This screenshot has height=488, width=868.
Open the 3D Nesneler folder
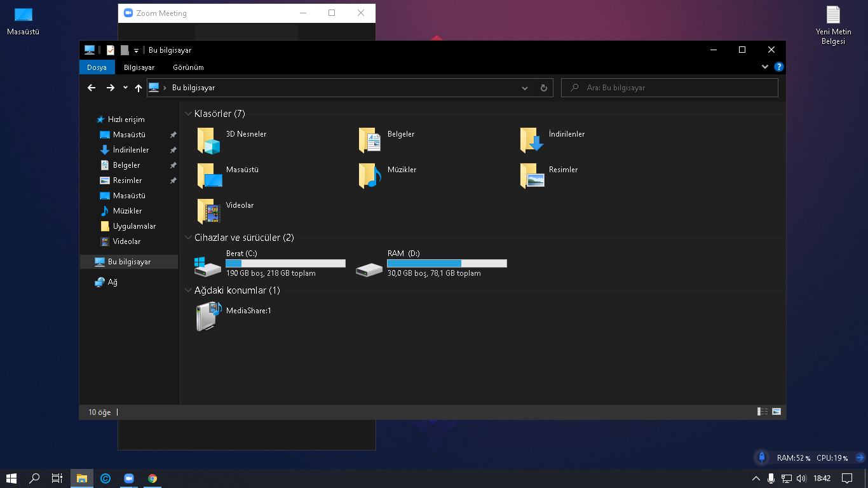click(232, 140)
